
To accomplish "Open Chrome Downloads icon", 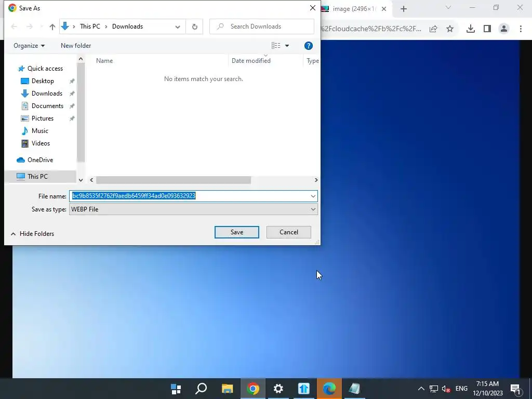I will (471, 29).
